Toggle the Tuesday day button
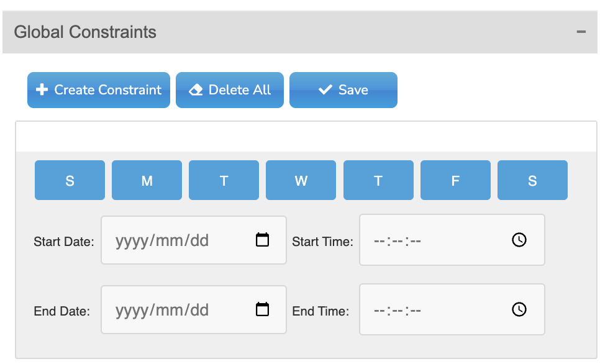600x364 pixels. coord(224,180)
